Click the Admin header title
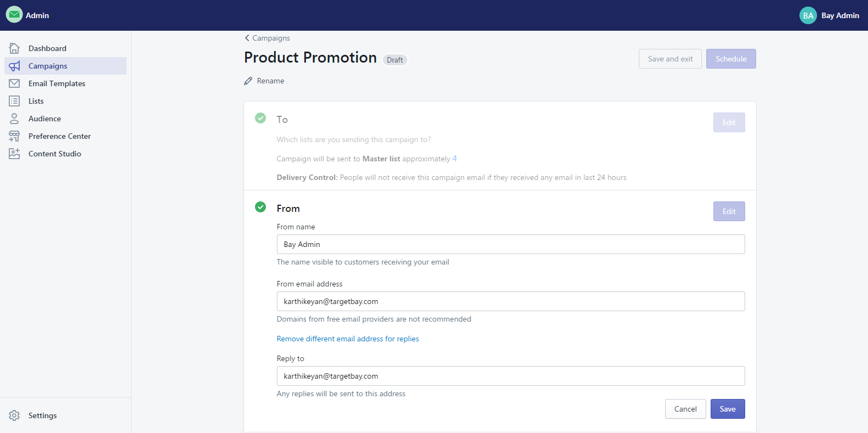Screen dimensions: 868x433 37,15
